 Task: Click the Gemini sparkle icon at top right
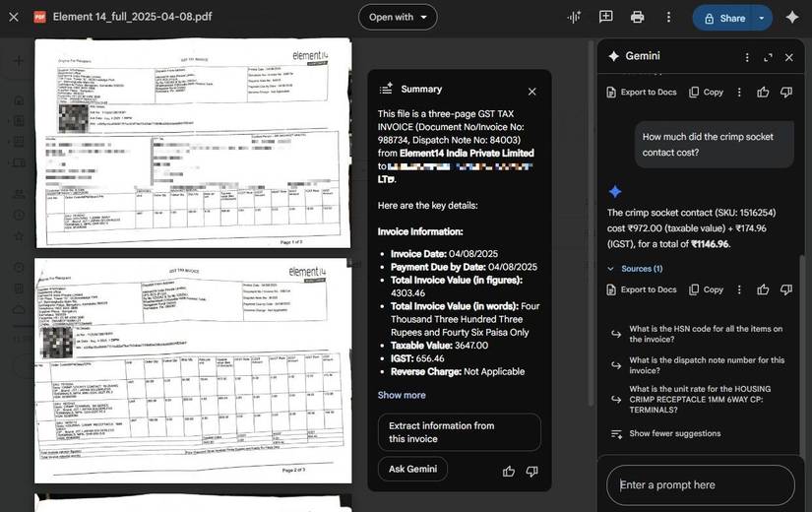(x=792, y=17)
